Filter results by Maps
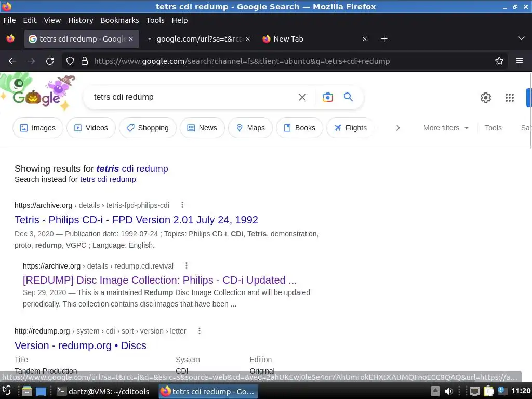The width and height of the screenshot is (532, 399). coord(250,128)
